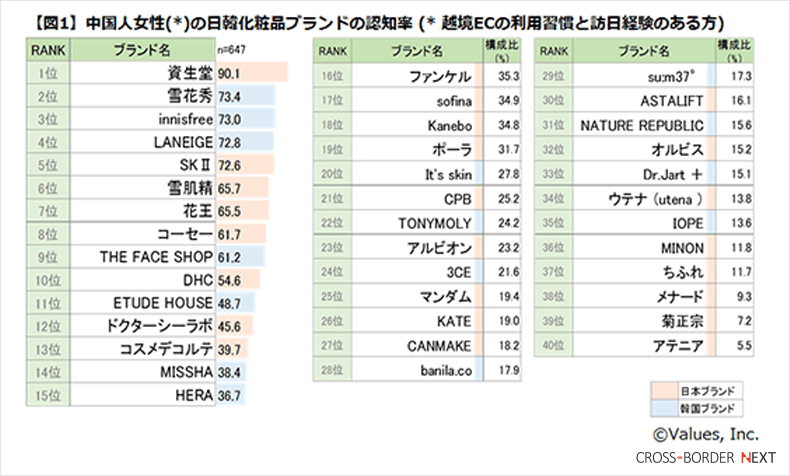Click THE FACE SHOP brand name
The width and height of the screenshot is (790, 476).
[x=156, y=257]
